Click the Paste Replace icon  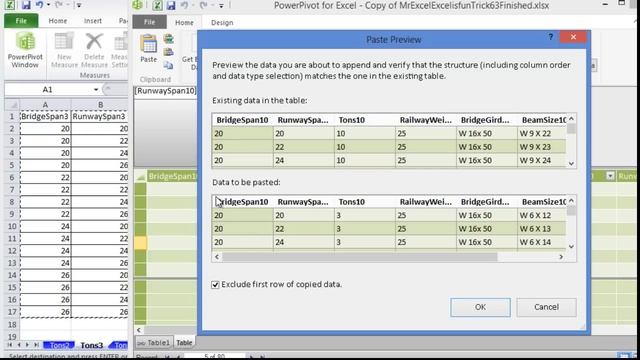click(x=169, y=52)
